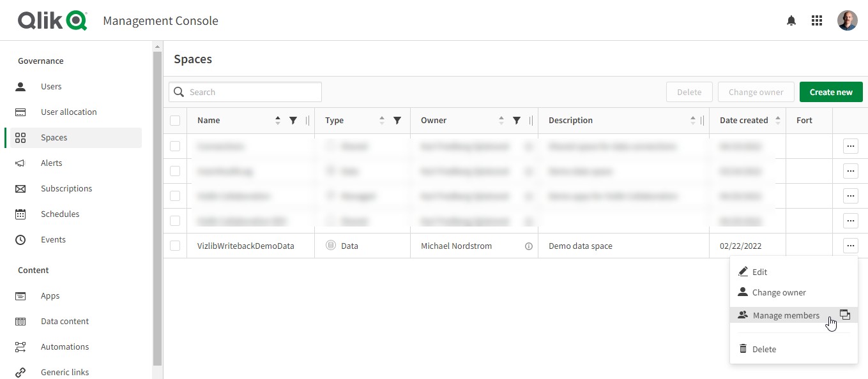
Task: Open the user profile avatar
Action: point(848,20)
